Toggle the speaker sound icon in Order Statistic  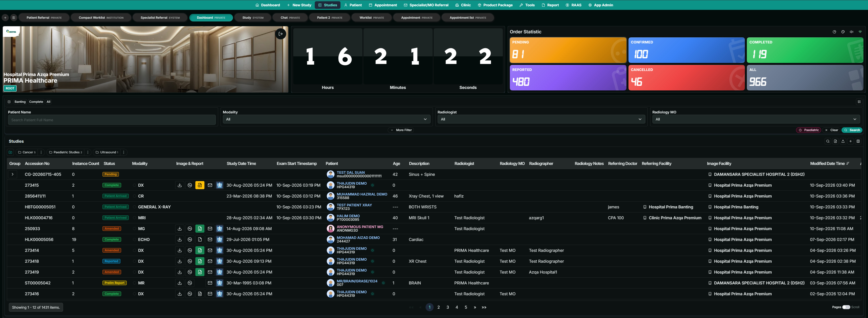point(852,32)
